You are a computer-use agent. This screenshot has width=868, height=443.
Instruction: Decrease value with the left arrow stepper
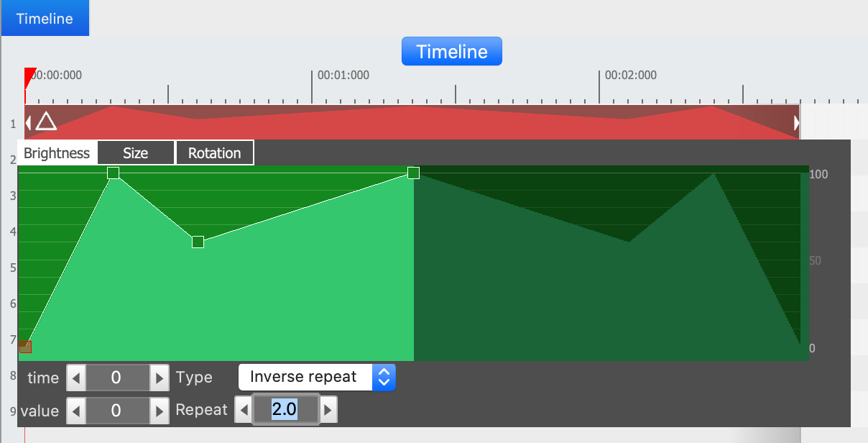tap(76, 410)
